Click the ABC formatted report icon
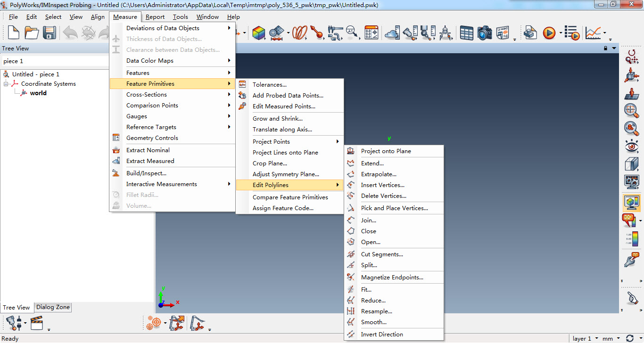Viewport: 644px width, 343px height. tap(503, 33)
